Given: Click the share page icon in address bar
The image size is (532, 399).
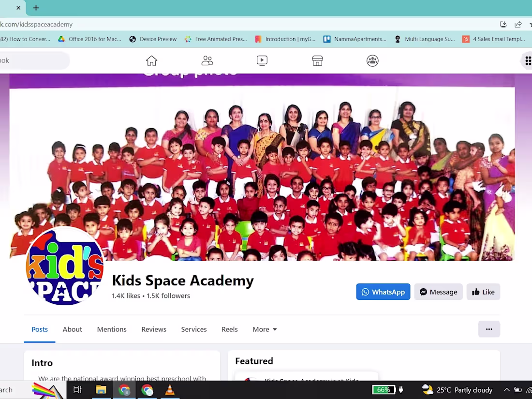Looking at the screenshot, I should (x=518, y=24).
